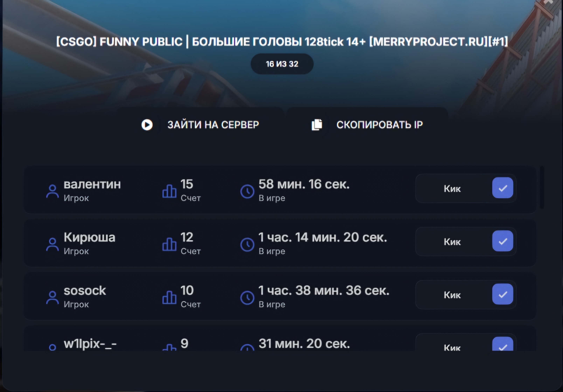The image size is (563, 392).
Task: Click the Кик label for sosock
Action: coord(452,295)
